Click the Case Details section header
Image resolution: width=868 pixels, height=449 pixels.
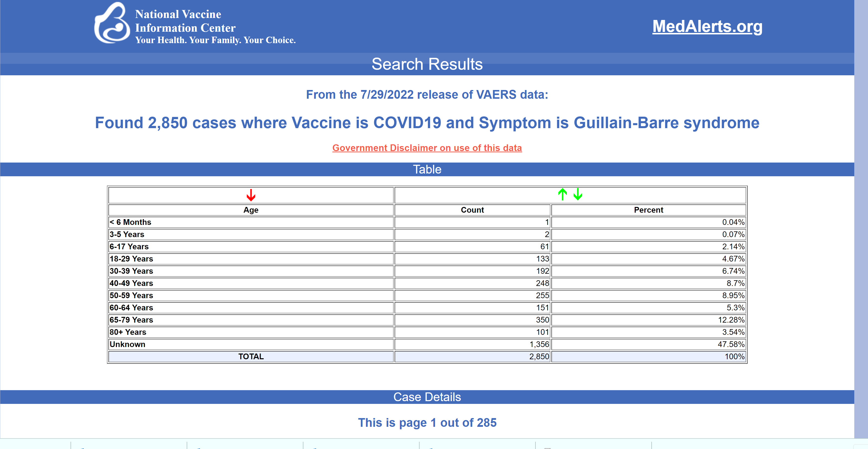pyautogui.click(x=427, y=397)
